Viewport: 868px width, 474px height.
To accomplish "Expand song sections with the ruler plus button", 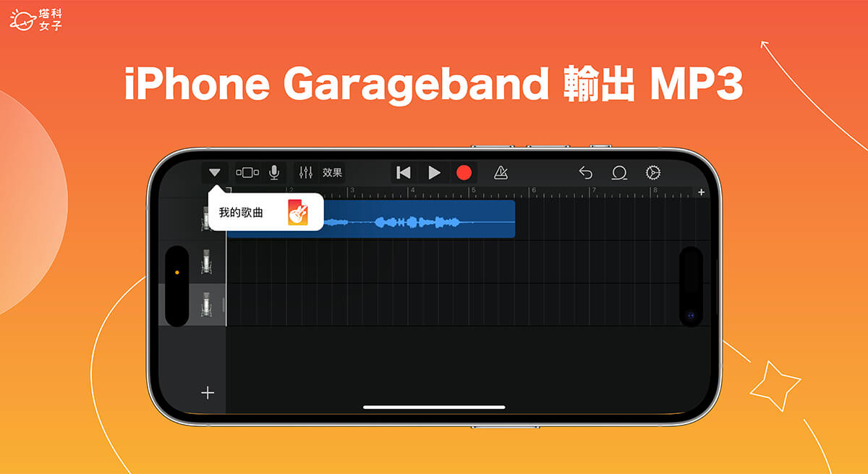I will [x=700, y=192].
